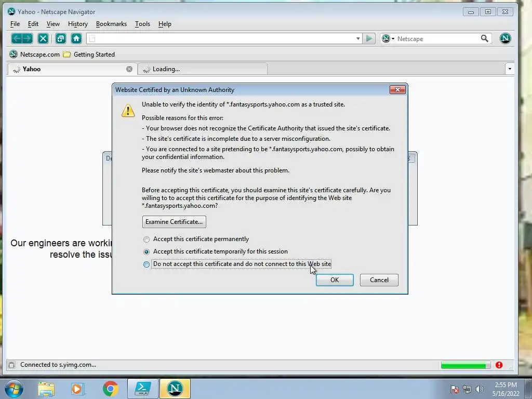Launch Windows Media Player from the taskbar
The height and width of the screenshot is (399, 532).
tap(77, 389)
